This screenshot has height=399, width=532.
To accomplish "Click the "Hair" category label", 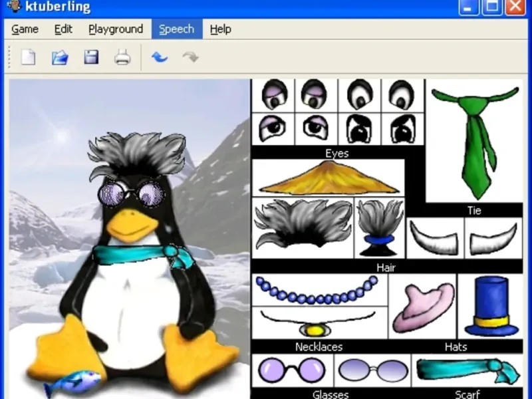I will [386, 268].
